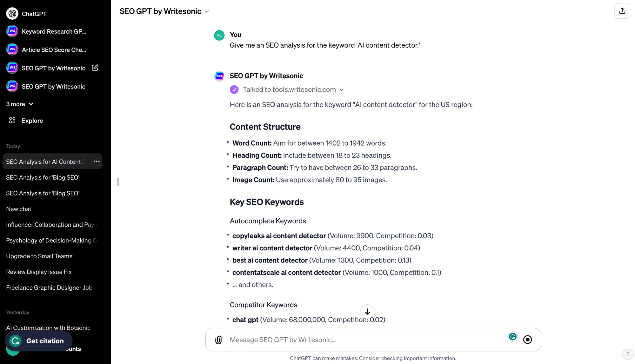635x364 pixels.
Task: Start a new chat with SEO GPT pencil icon
Action: pyautogui.click(x=95, y=68)
